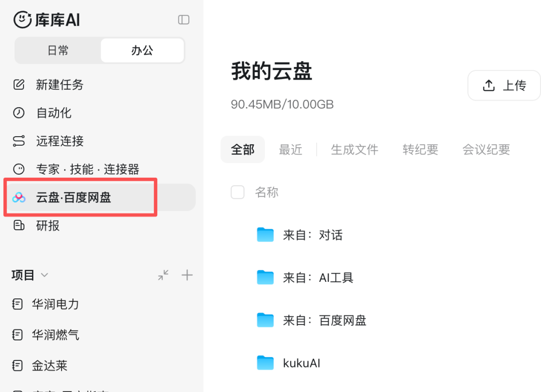
Task: Click the 研报 report icon
Action: (x=19, y=225)
